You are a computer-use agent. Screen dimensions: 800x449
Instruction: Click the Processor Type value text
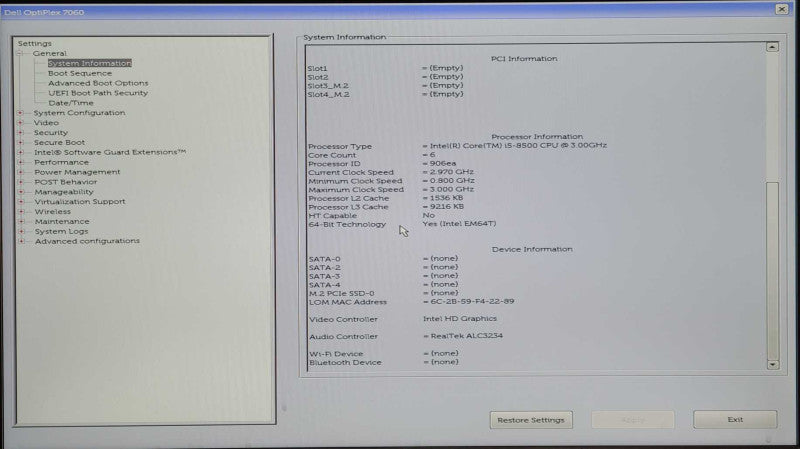[518, 145]
